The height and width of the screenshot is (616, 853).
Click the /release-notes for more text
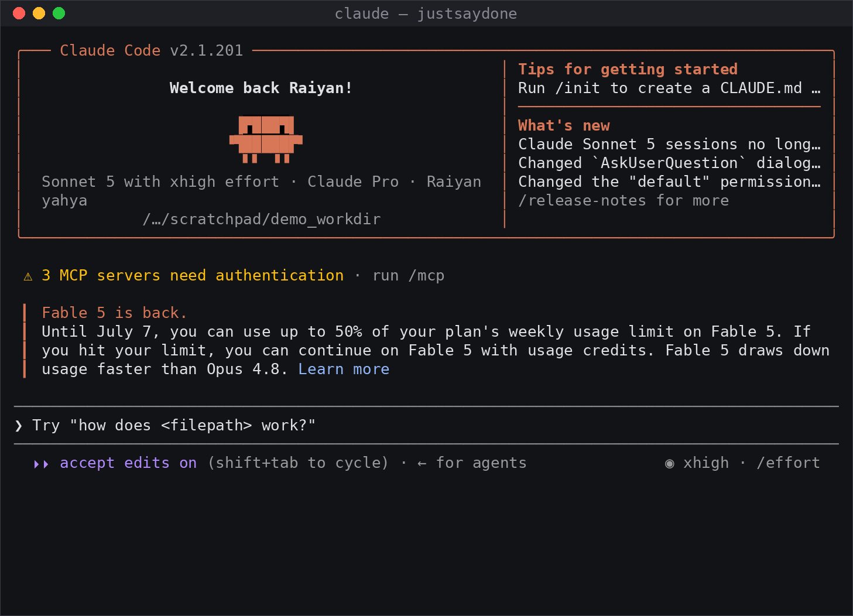(624, 201)
